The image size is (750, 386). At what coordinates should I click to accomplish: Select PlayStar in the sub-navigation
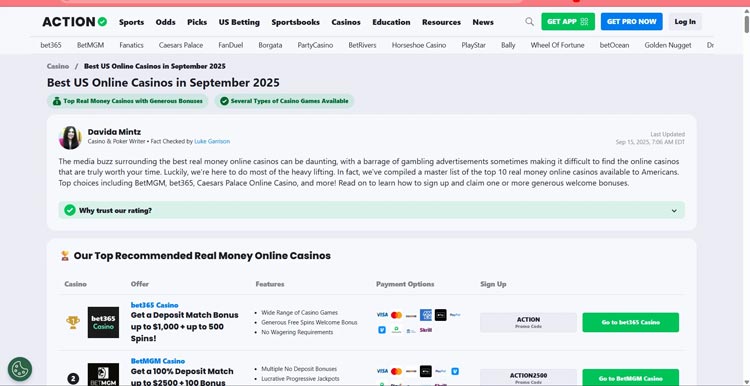pyautogui.click(x=474, y=45)
